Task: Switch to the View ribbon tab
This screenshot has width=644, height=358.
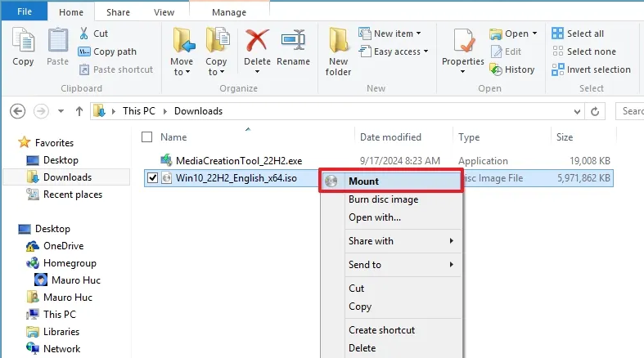Action: (164, 12)
